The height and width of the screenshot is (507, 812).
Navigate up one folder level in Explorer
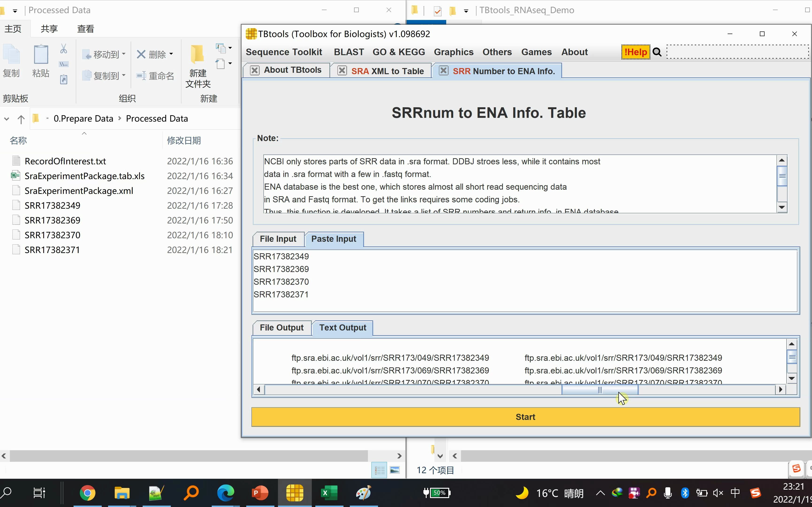pos(21,119)
